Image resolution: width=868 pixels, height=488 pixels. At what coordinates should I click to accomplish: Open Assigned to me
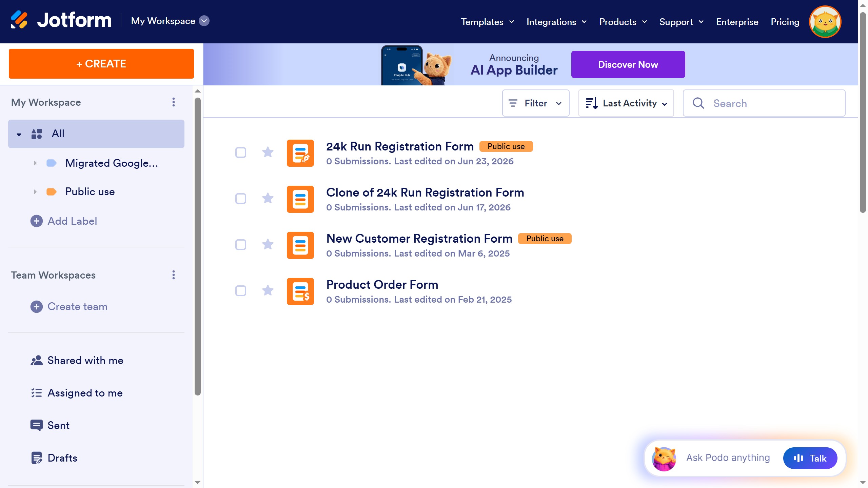pyautogui.click(x=85, y=393)
